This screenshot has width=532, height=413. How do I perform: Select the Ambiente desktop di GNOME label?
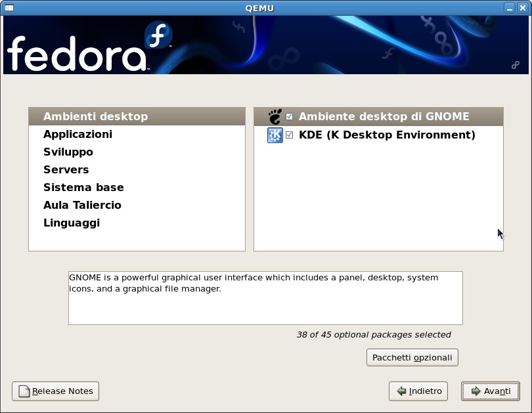(x=384, y=116)
